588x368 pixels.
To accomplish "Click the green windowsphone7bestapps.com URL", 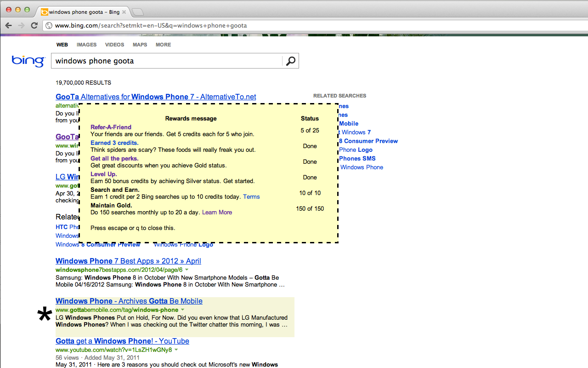I will pos(119,270).
